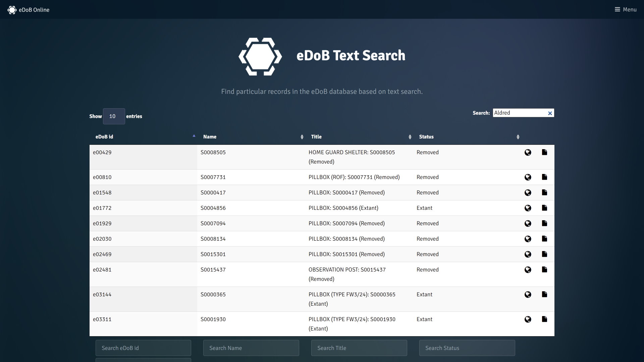Click into Search eDoB id field
The image size is (644, 362).
tap(143, 348)
